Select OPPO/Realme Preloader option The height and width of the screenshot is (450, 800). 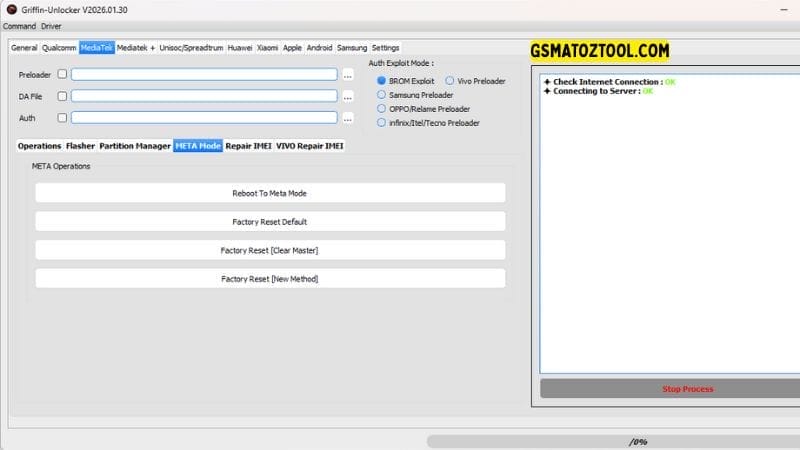(x=381, y=108)
